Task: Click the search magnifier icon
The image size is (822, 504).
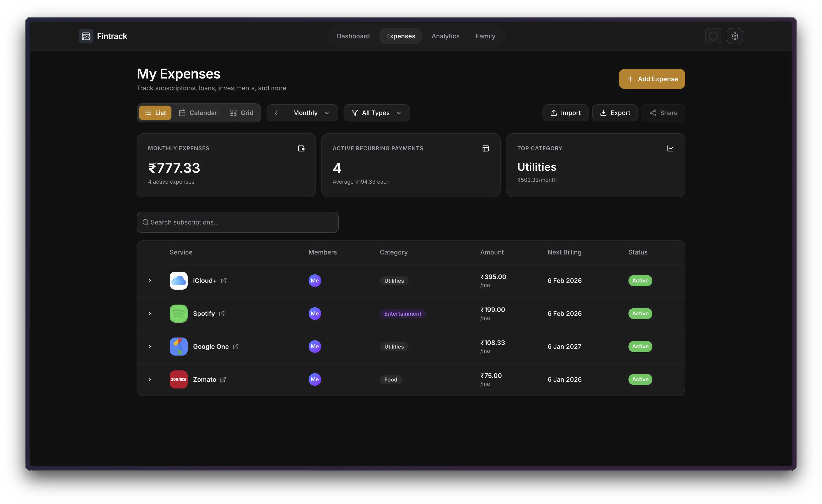Action: point(145,222)
